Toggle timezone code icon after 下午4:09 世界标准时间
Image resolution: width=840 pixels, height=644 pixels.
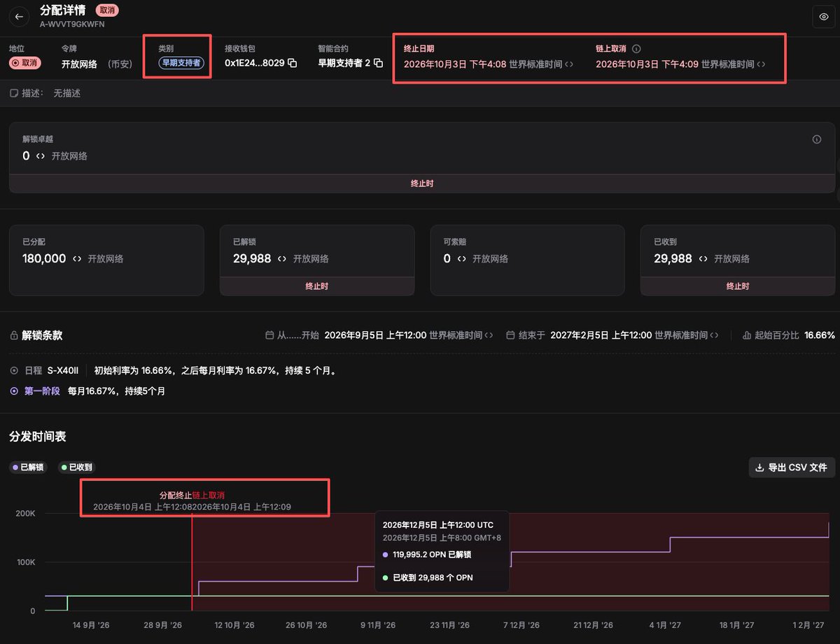point(761,64)
